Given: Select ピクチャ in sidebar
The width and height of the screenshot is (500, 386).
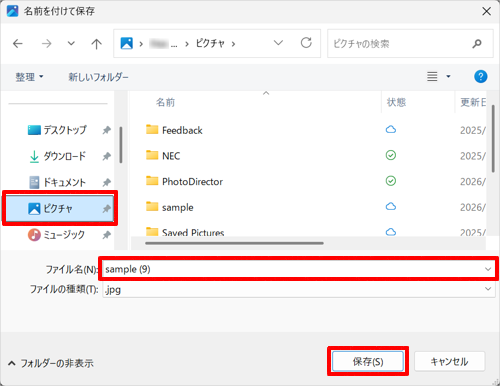Looking at the screenshot, I should point(60,209).
